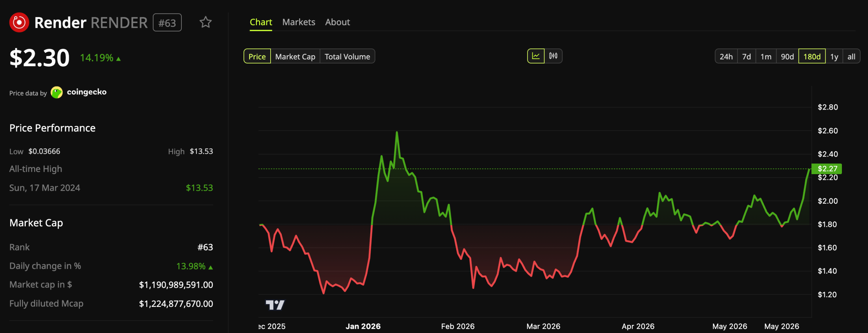
Task: Click the Apr 2026 label on the time axis
Action: tap(638, 326)
